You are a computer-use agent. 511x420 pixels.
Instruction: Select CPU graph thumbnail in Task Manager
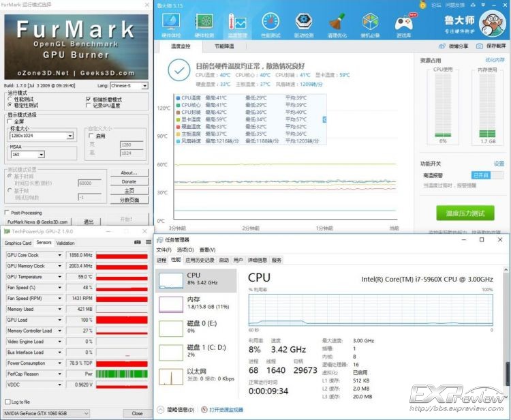click(171, 281)
